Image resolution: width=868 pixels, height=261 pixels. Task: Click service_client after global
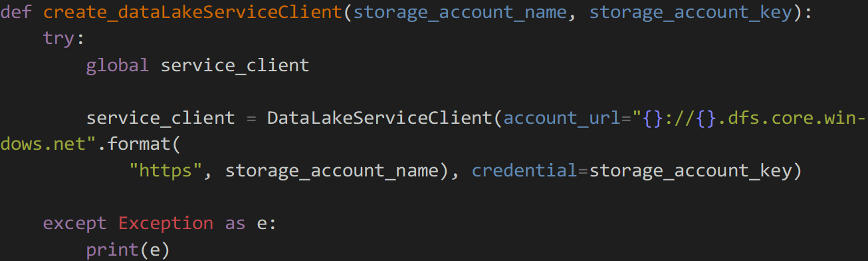[235, 66]
